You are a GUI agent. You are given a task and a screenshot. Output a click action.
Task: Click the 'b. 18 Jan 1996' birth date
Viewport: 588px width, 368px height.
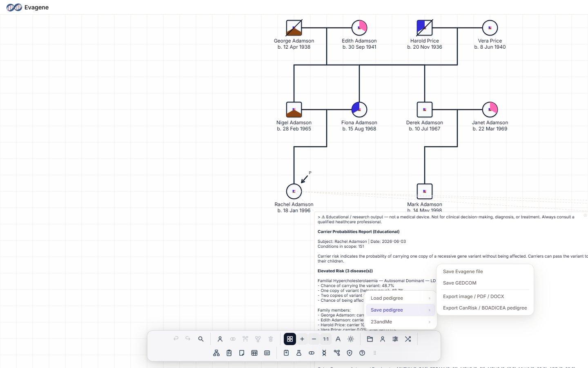pyautogui.click(x=294, y=211)
